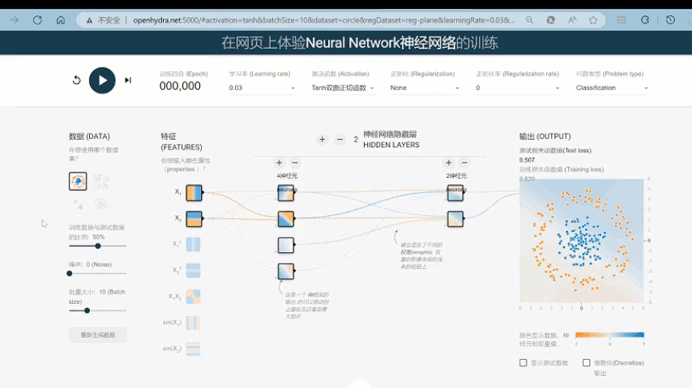Open the browser zoom magnifier icon

click(x=530, y=20)
